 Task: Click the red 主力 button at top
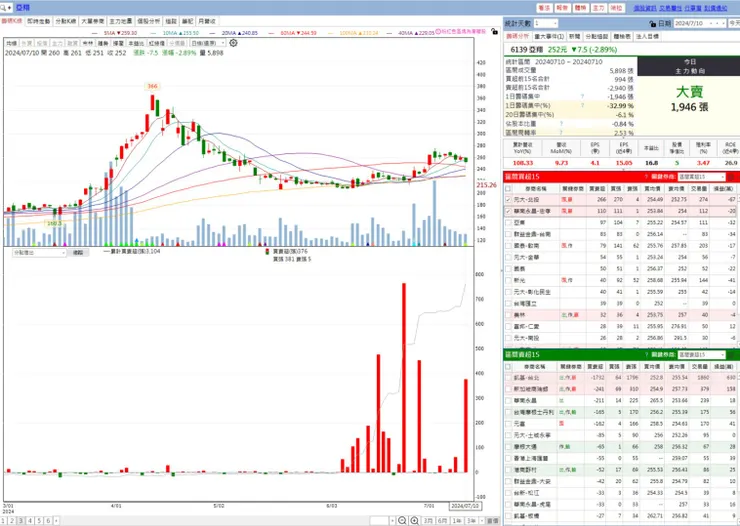pyautogui.click(x=598, y=8)
